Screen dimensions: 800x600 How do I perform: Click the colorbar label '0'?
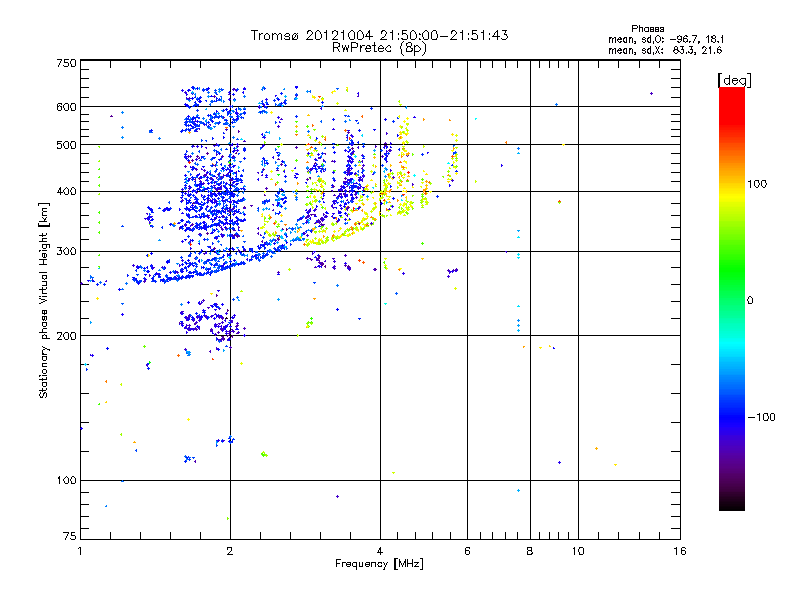tap(750, 301)
